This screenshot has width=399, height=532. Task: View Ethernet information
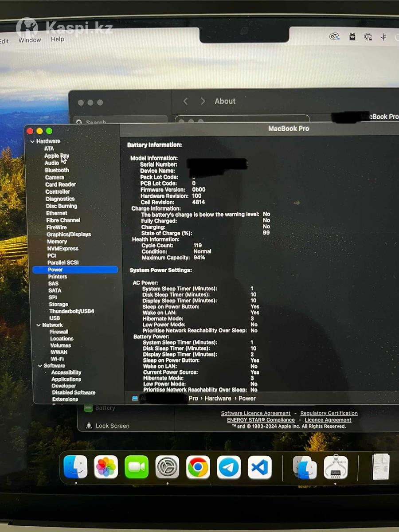57,213
